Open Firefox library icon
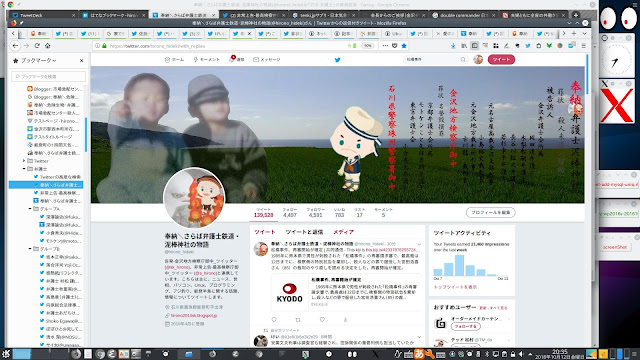 coord(464,46)
